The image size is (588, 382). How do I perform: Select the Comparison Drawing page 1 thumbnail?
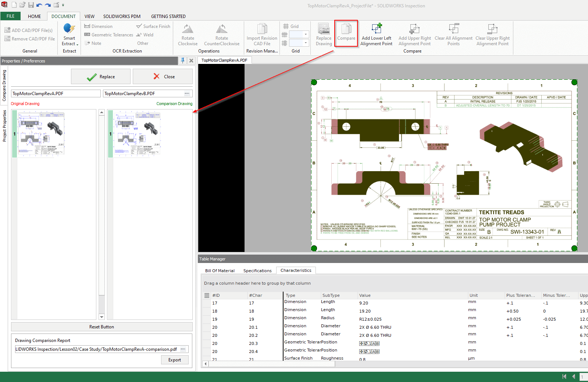click(137, 134)
